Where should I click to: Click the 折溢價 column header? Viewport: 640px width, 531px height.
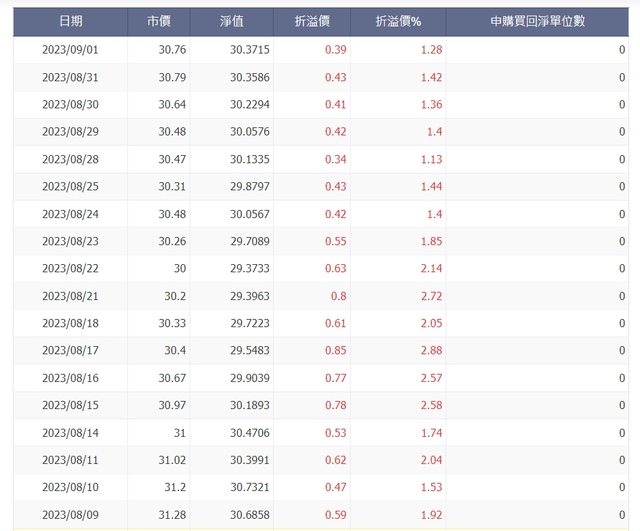[x=311, y=21]
